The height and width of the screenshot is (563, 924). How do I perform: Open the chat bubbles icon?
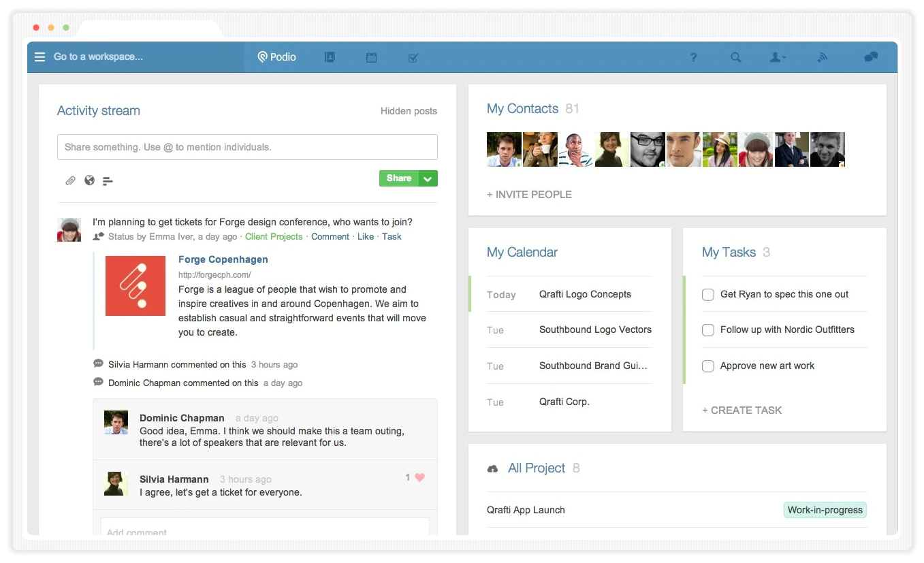coord(871,57)
